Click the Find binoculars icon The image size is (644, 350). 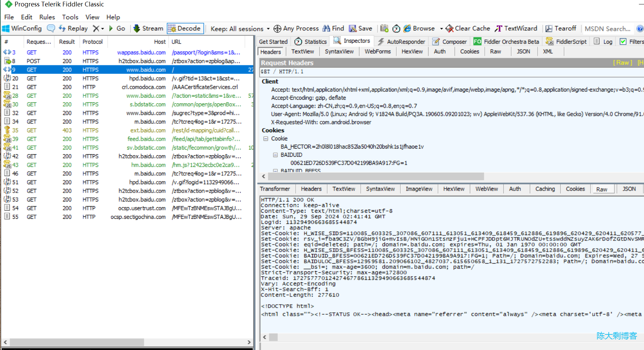pyautogui.click(x=326, y=28)
